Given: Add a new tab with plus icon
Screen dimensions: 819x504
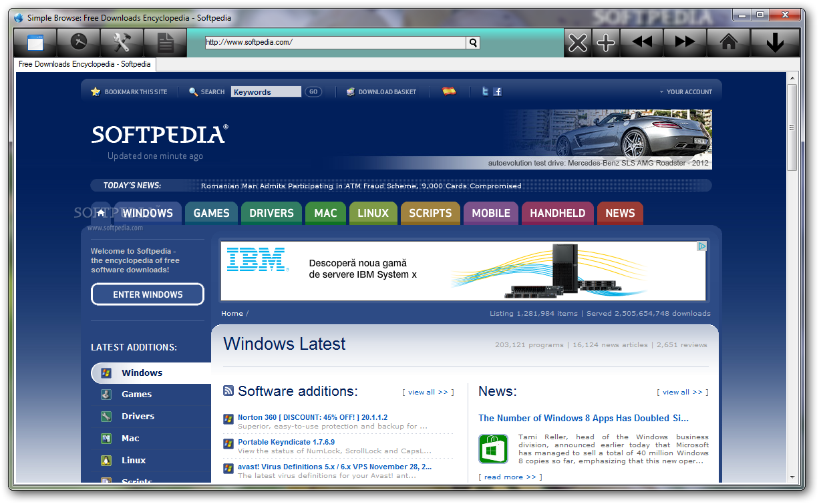Looking at the screenshot, I should pyautogui.click(x=606, y=43).
